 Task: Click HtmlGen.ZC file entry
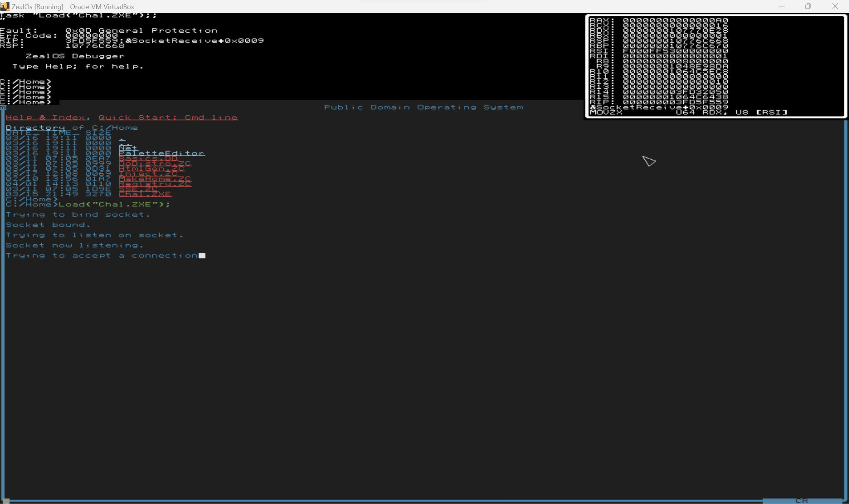[x=151, y=168]
